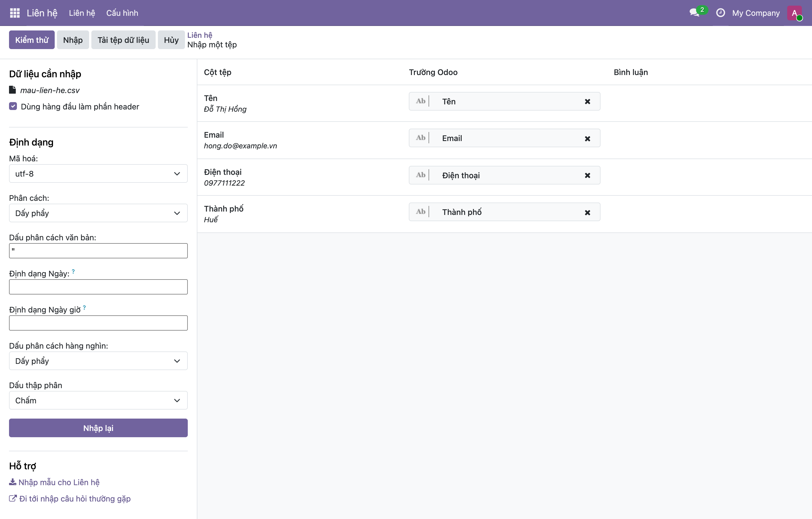Open the Phân cách dropdown
812x519 pixels.
click(x=98, y=213)
